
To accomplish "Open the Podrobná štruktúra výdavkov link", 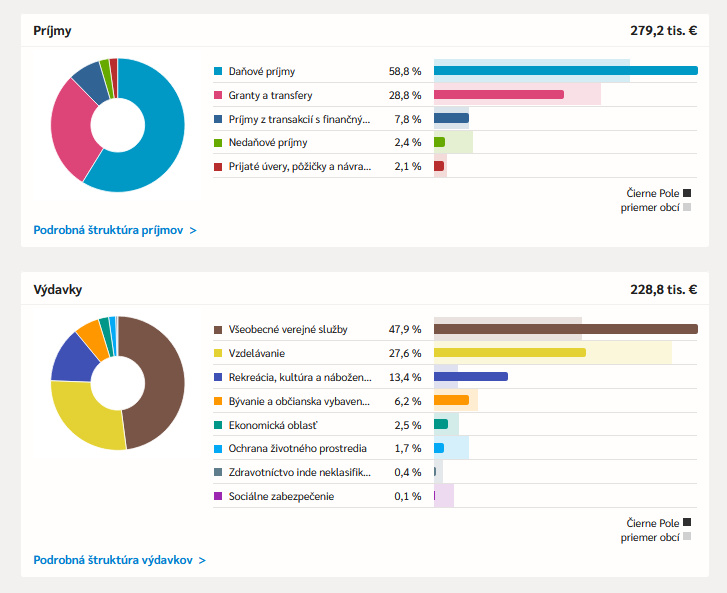I will click(x=119, y=560).
